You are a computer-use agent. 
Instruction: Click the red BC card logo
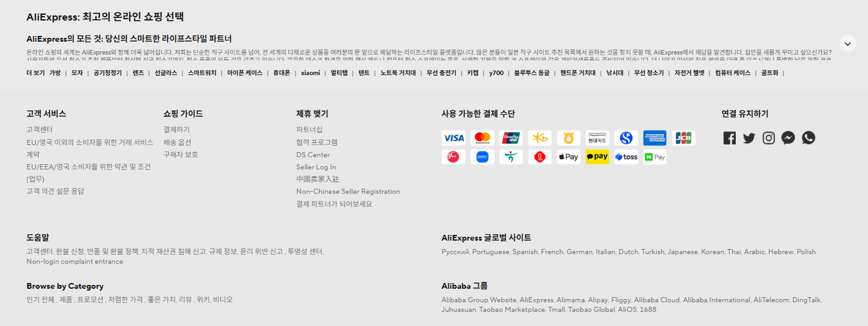tap(453, 157)
